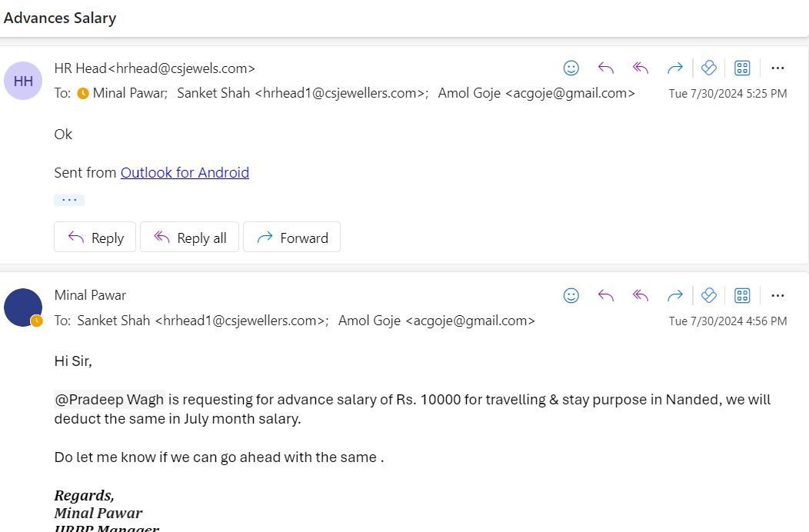Viewport: 809px width, 532px height.
Task: Open apps grid icon on HR Head email
Action: pos(742,68)
